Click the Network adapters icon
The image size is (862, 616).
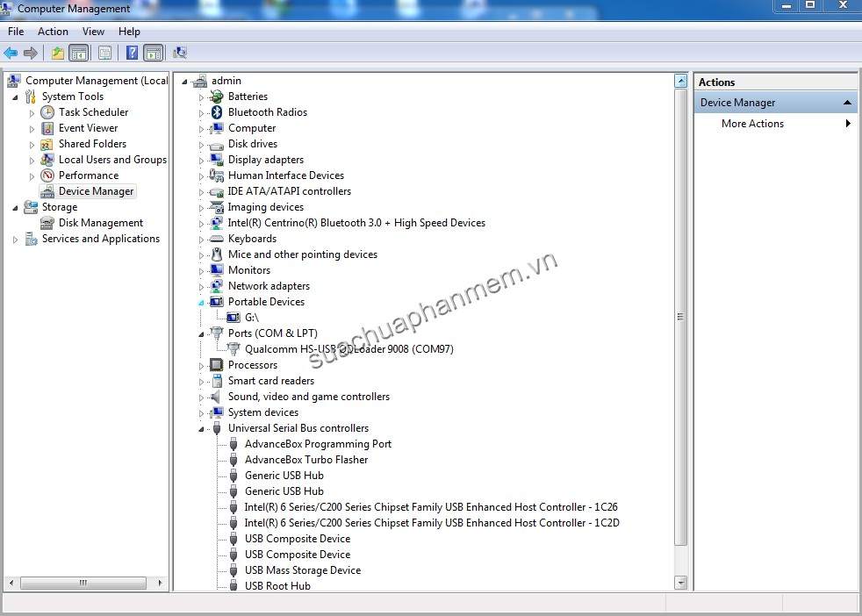(x=217, y=286)
